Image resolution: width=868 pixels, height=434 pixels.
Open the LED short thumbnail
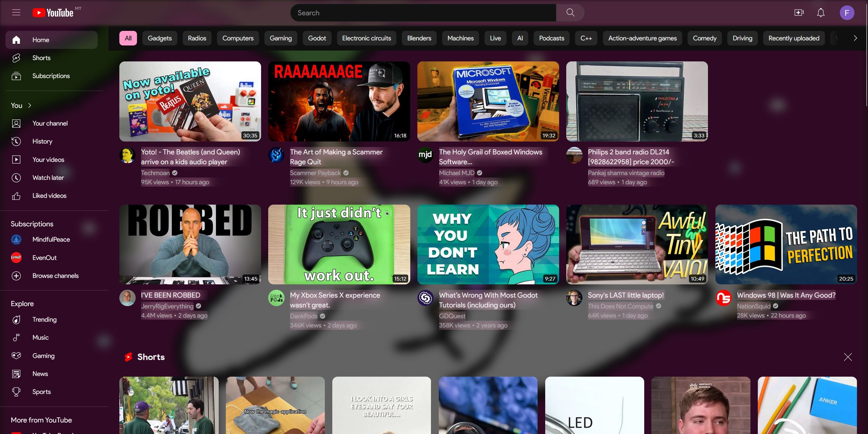click(x=594, y=405)
